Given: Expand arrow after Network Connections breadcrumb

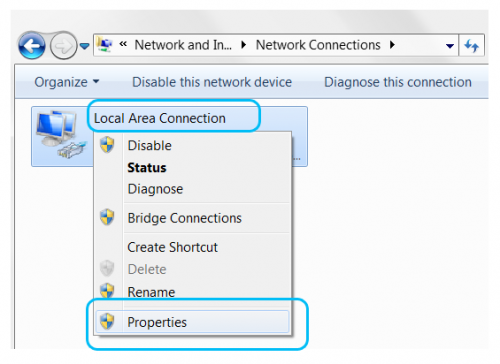Looking at the screenshot, I should (392, 45).
